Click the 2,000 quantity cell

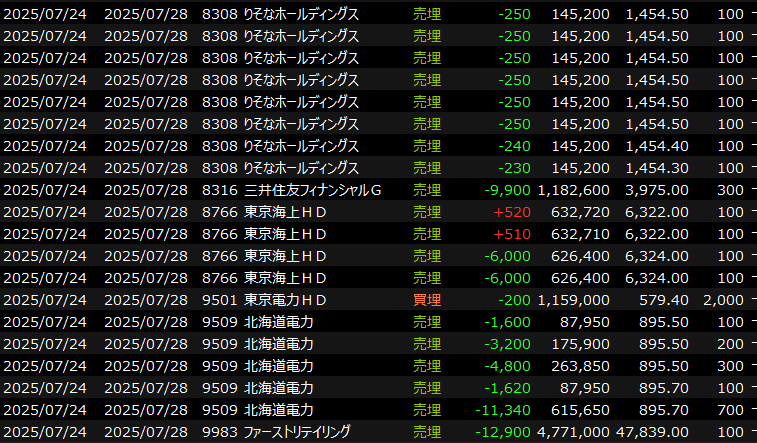tap(724, 300)
